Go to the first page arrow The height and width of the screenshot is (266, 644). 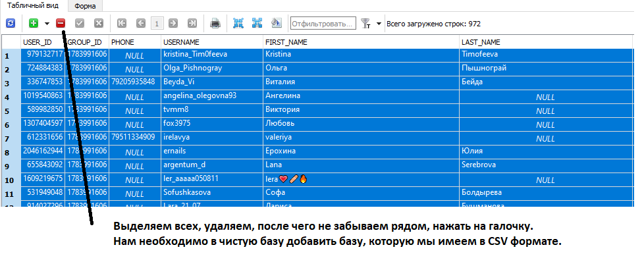(x=121, y=23)
